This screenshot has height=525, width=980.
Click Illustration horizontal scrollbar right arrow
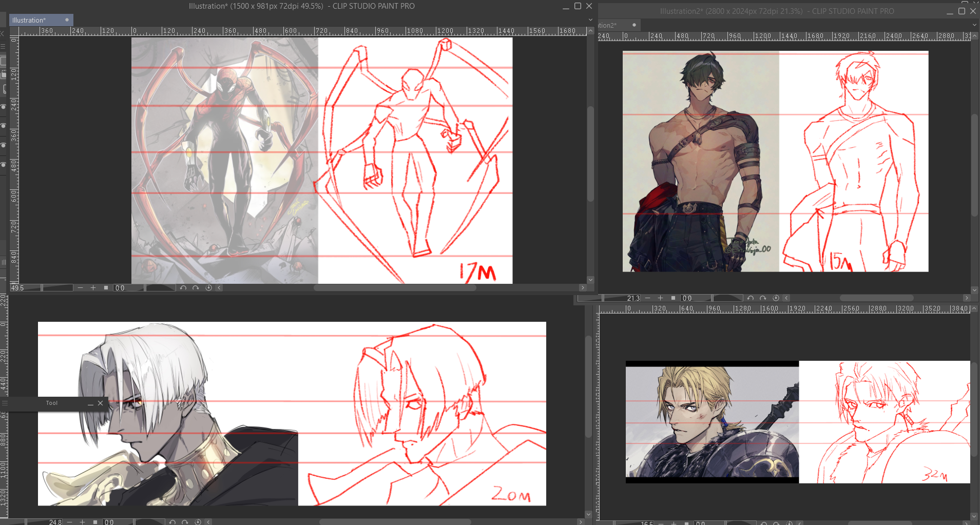582,288
